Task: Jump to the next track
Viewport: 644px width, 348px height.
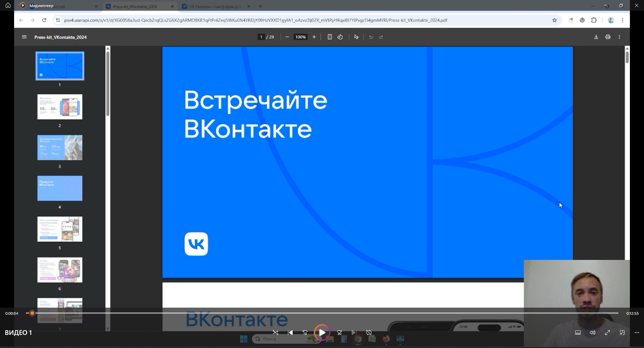Action: tap(354, 333)
